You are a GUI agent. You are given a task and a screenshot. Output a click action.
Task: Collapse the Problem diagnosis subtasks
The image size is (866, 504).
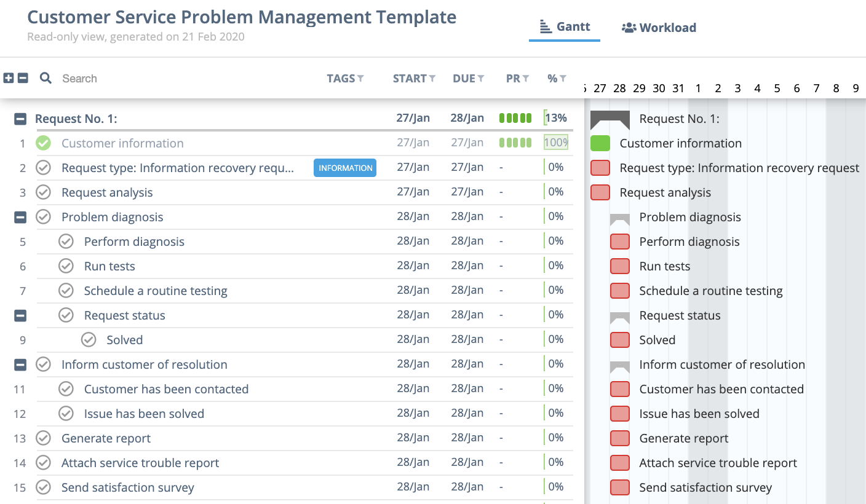click(x=20, y=216)
